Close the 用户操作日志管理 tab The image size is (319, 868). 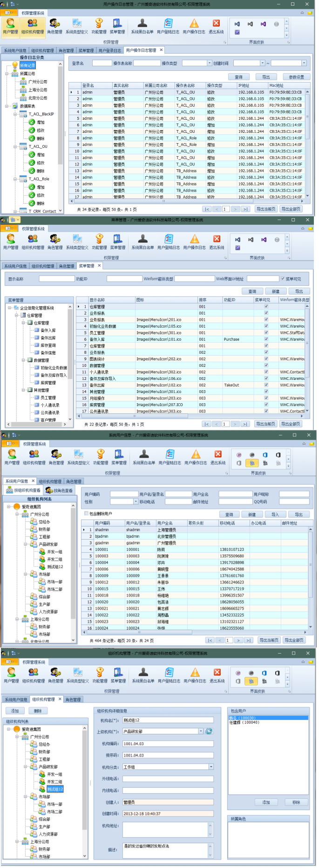pyautogui.click(x=162, y=50)
